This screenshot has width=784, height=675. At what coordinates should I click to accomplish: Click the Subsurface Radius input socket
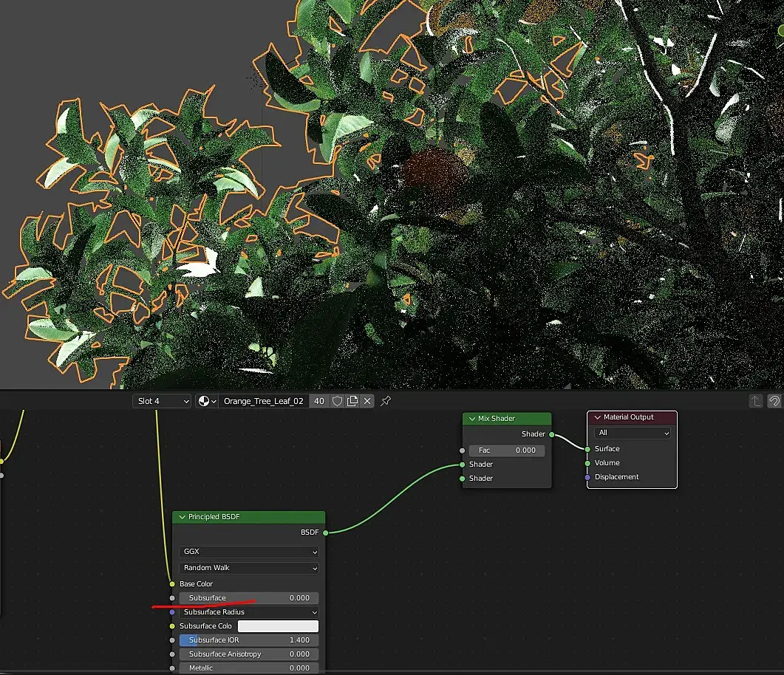pos(172,612)
